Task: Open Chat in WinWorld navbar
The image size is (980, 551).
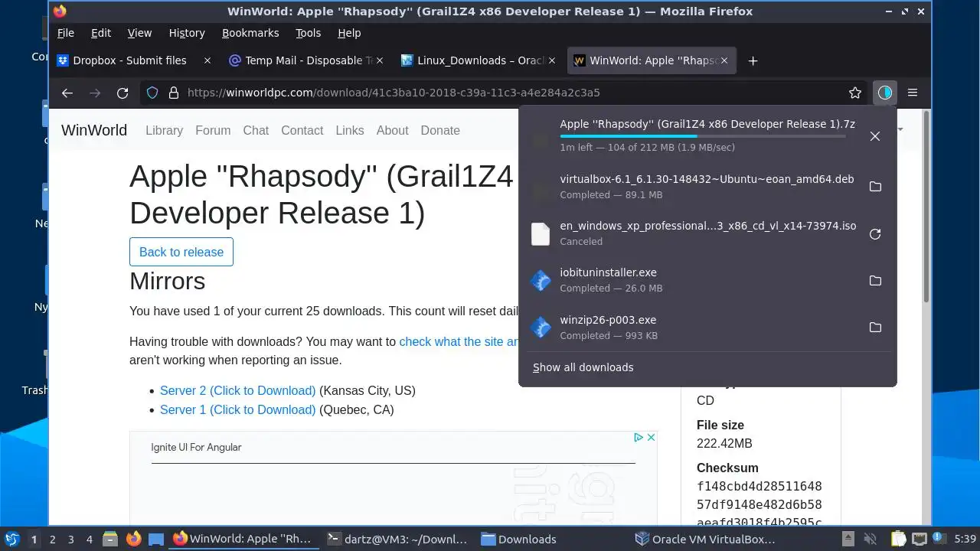Action: [x=256, y=130]
